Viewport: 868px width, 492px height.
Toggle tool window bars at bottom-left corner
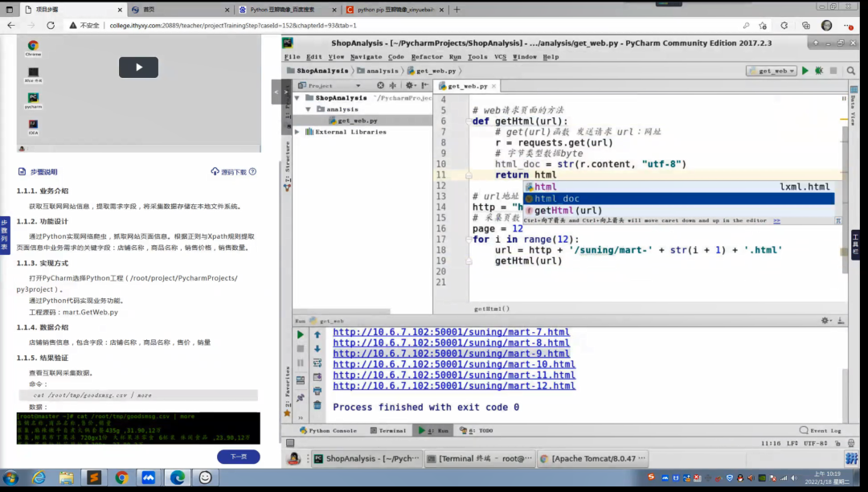[290, 443]
